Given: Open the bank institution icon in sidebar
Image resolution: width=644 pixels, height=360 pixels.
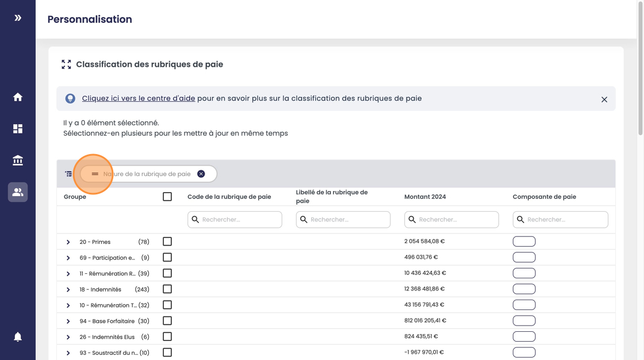Looking at the screenshot, I should pos(18,160).
